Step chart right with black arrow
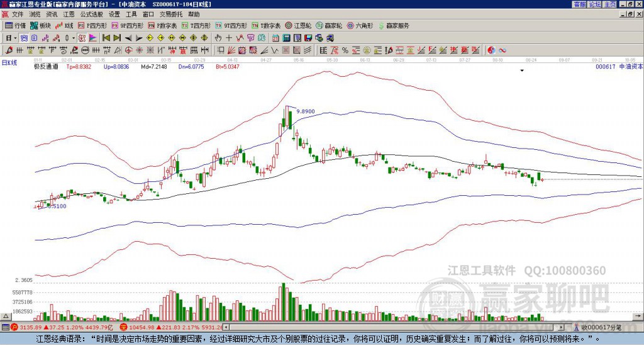Screen dimensions: 644x345 (139, 38)
